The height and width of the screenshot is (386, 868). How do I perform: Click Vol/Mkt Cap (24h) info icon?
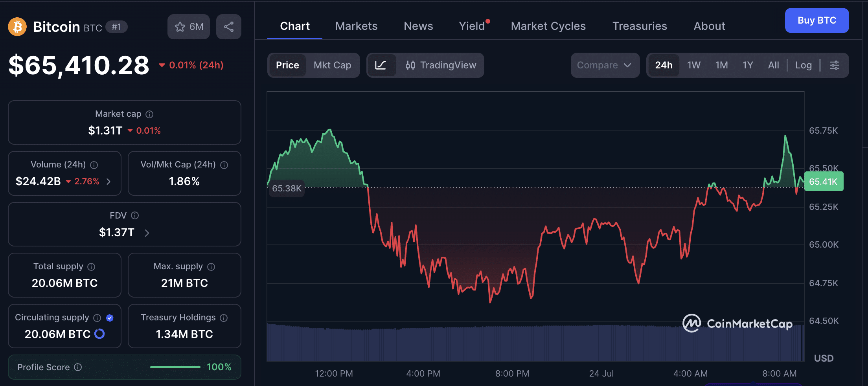pyautogui.click(x=224, y=165)
